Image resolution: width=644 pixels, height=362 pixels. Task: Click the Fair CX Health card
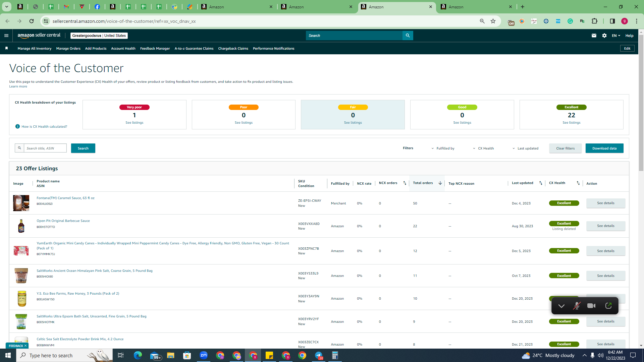pyautogui.click(x=353, y=115)
